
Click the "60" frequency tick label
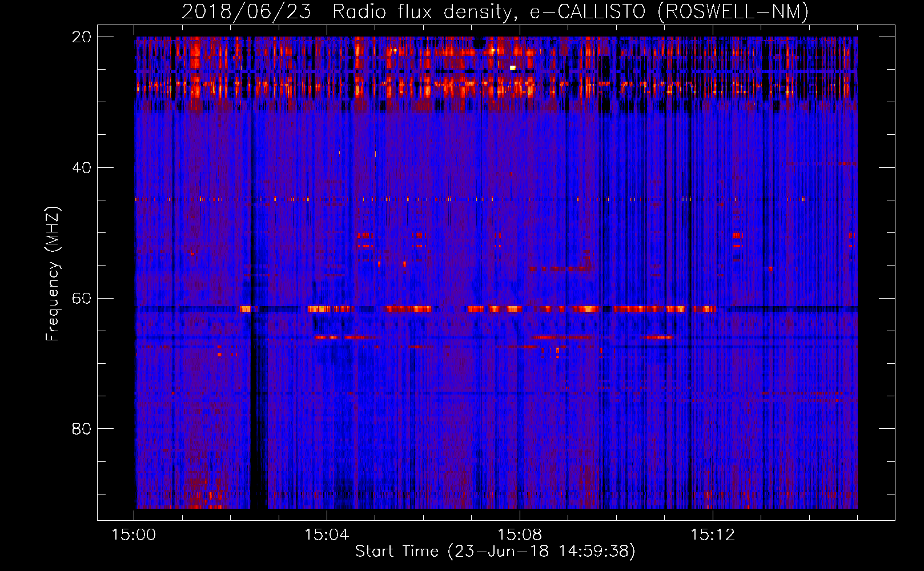click(82, 299)
